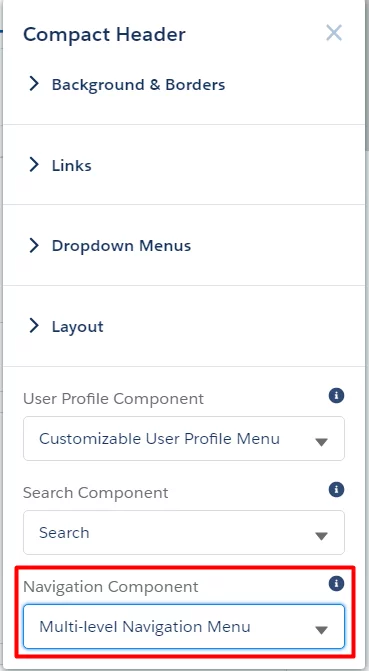
Task: Select the Layout section heading
Action: 77,327
